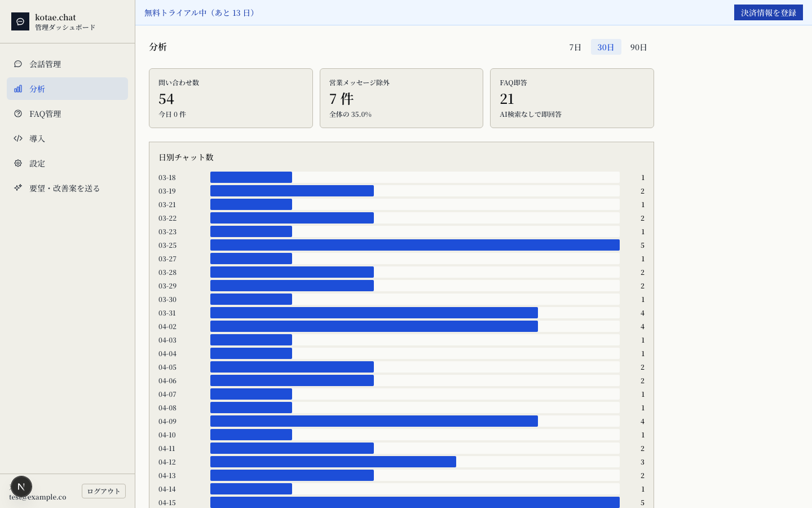Open the FAQ管理 question mark icon

coord(18,113)
